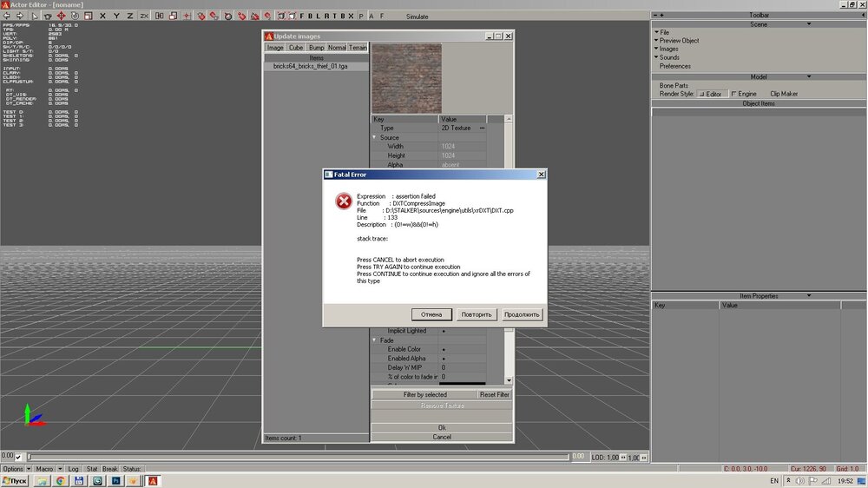Screen dimensions: 868x488
Task: Select the Move tool with red arrows
Action: [x=61, y=16]
